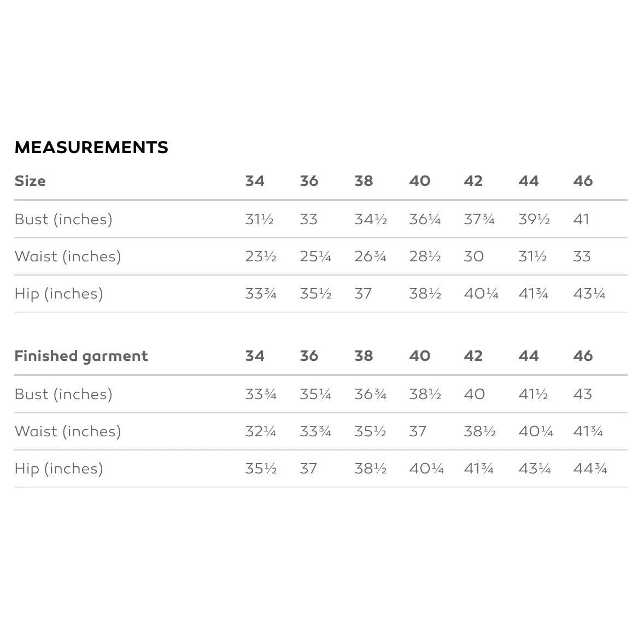
Task: Click body waist value 30 for size 42
Action: click(473, 256)
